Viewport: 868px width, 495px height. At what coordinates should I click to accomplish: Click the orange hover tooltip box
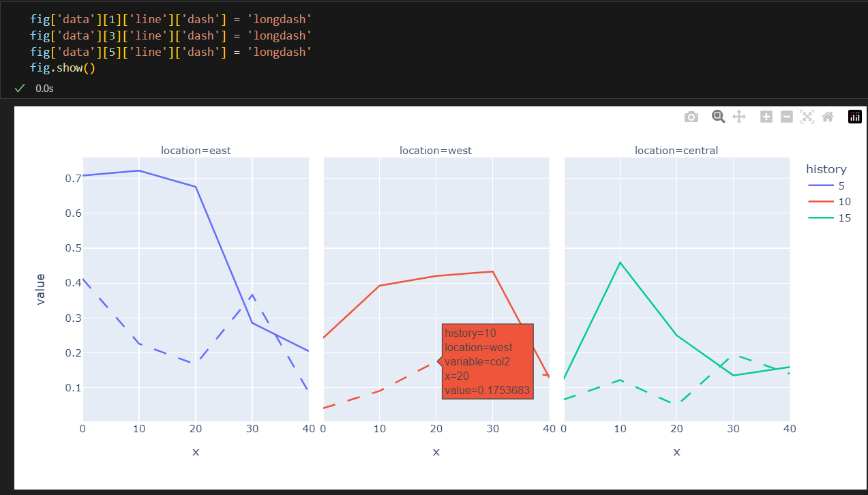tap(487, 361)
